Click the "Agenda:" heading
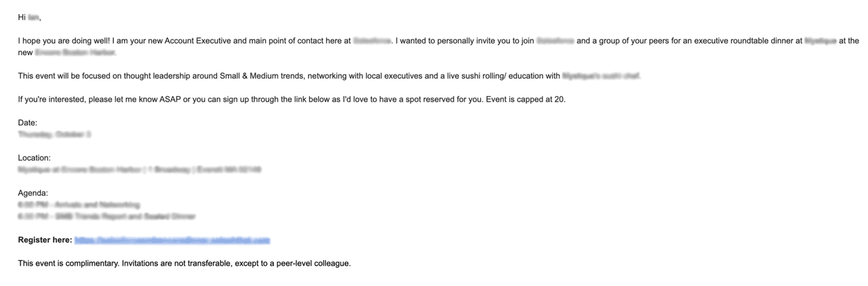 33,193
